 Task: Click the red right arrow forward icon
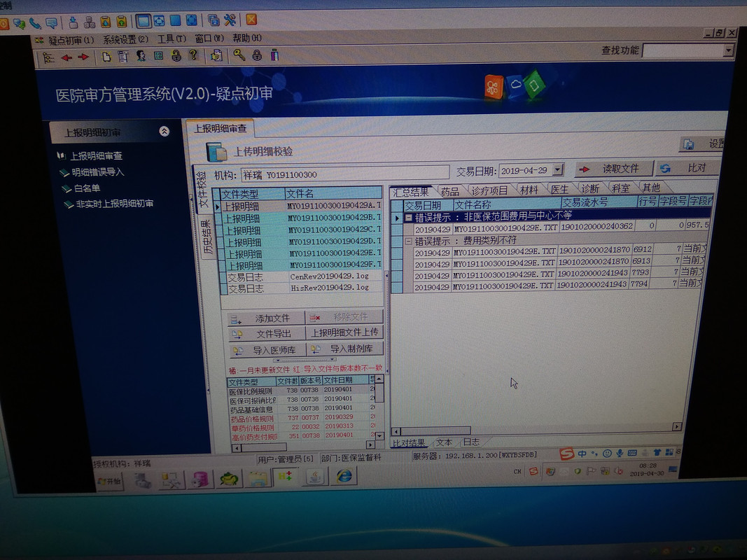click(83, 57)
